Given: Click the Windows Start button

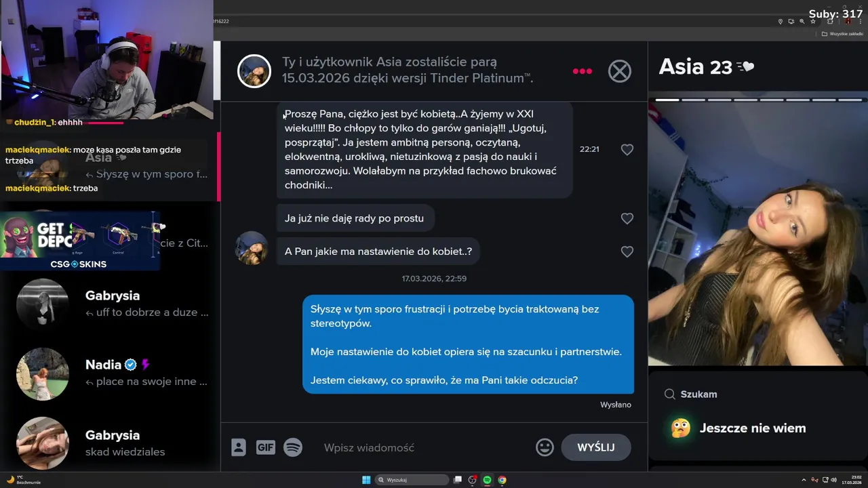Looking at the screenshot, I should point(366,480).
